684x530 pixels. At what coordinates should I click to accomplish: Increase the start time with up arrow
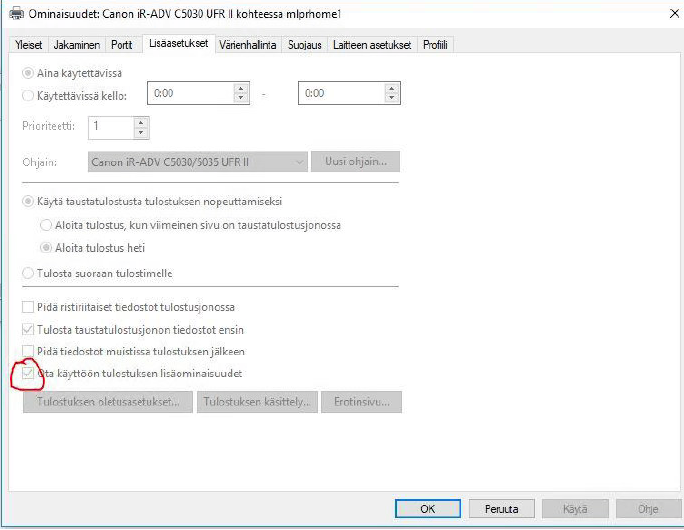[240, 88]
